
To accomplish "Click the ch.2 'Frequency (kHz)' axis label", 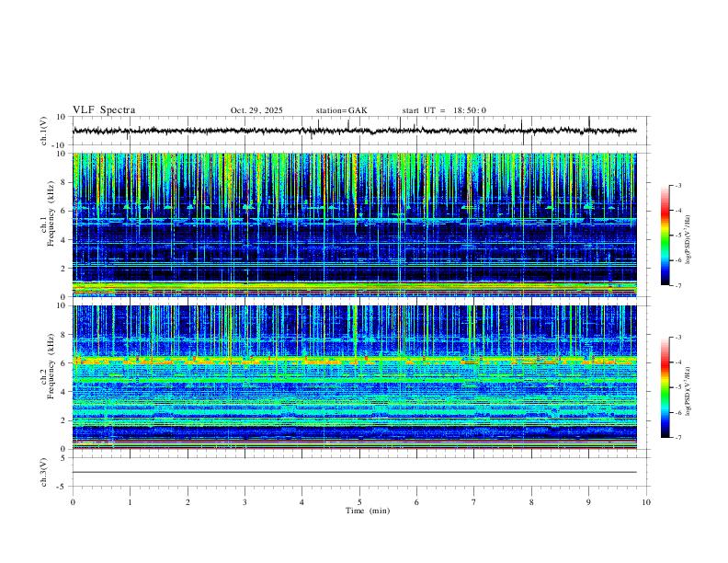I will [51, 366].
